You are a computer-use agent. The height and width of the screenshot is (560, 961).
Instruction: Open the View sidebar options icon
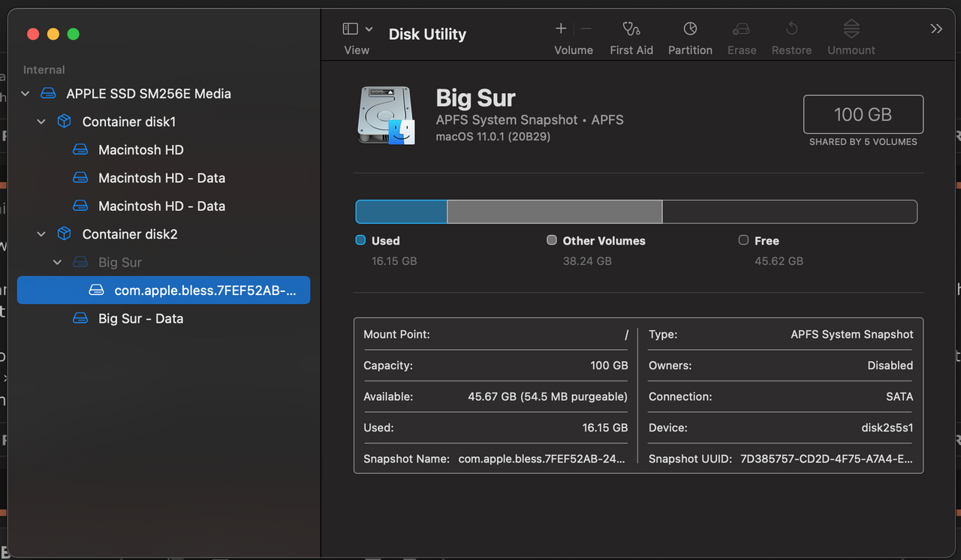(x=350, y=29)
